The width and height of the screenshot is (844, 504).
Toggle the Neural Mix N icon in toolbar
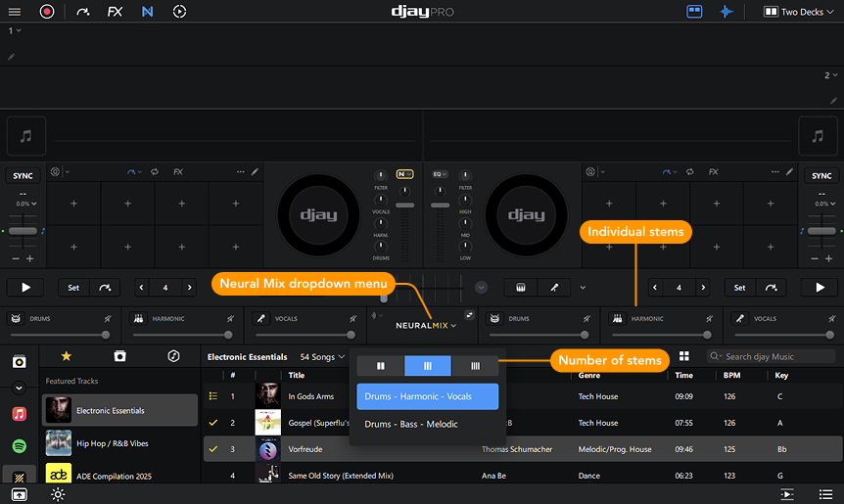(147, 12)
